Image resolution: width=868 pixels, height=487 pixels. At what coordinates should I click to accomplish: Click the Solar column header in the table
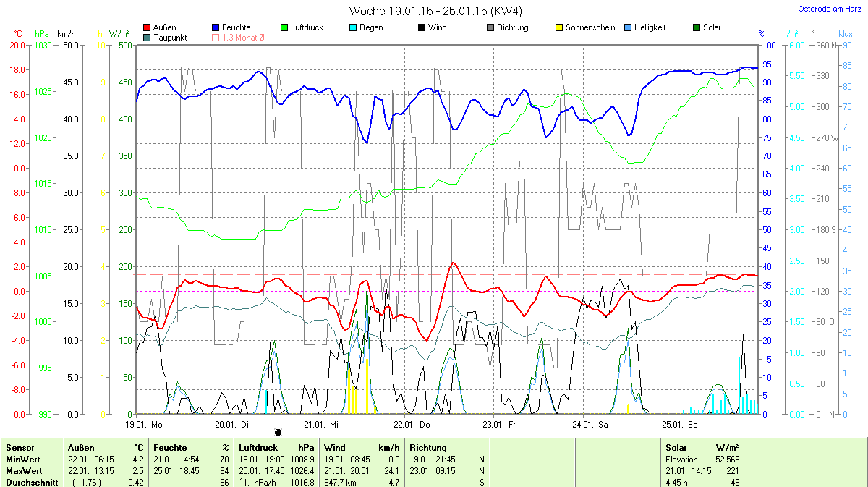(677, 448)
